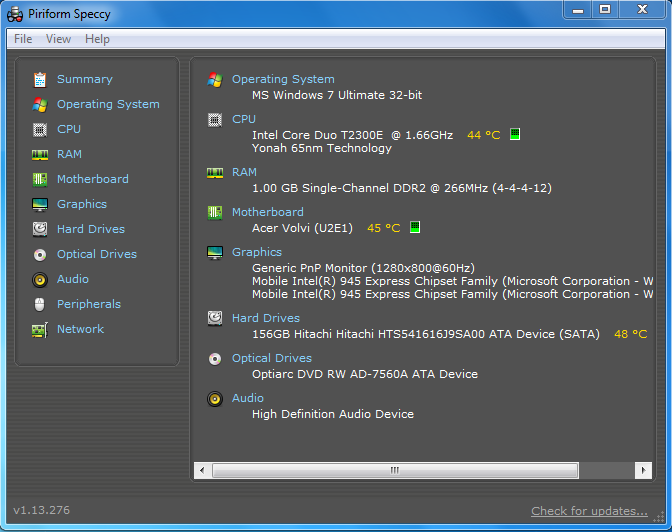Open the View menu
Viewport: 672px width, 532px height.
(58, 39)
